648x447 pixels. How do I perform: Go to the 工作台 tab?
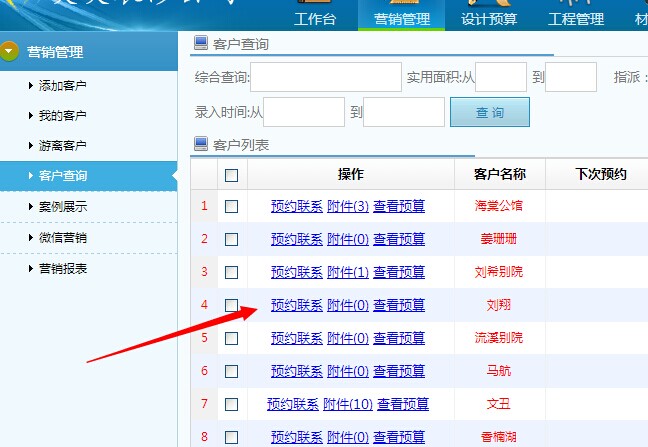tap(313, 19)
